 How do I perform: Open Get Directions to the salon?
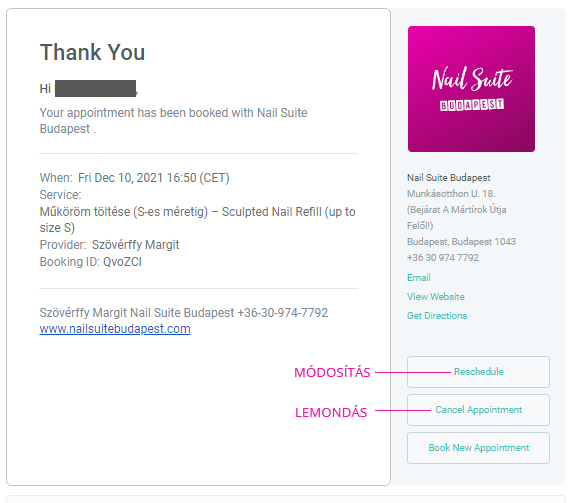437,316
